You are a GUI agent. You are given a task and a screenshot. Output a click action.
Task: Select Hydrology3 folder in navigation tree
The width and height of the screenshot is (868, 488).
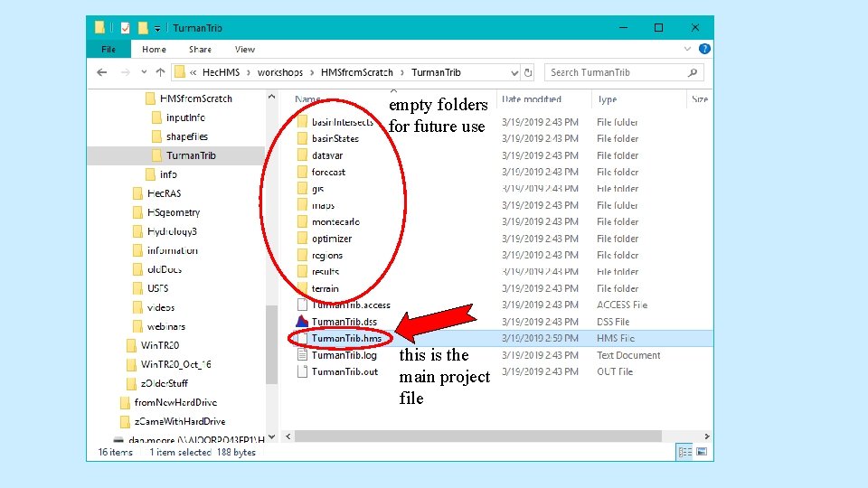pyautogui.click(x=172, y=231)
